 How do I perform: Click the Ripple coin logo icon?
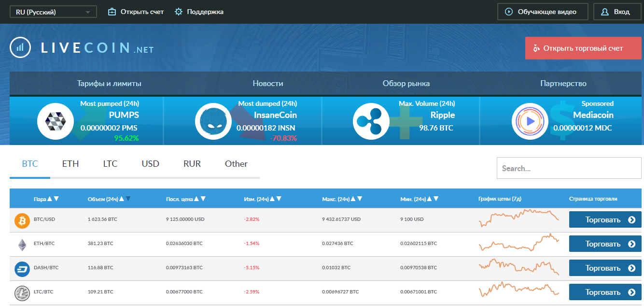click(371, 121)
